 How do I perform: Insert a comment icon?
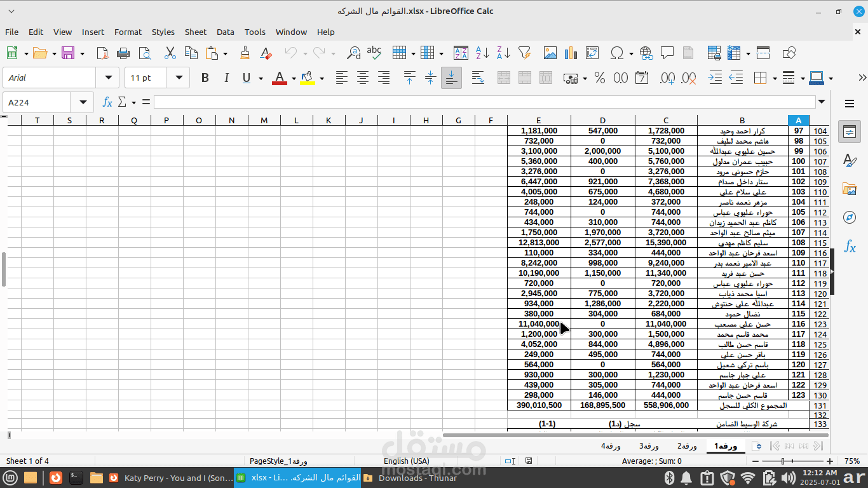pos(667,53)
